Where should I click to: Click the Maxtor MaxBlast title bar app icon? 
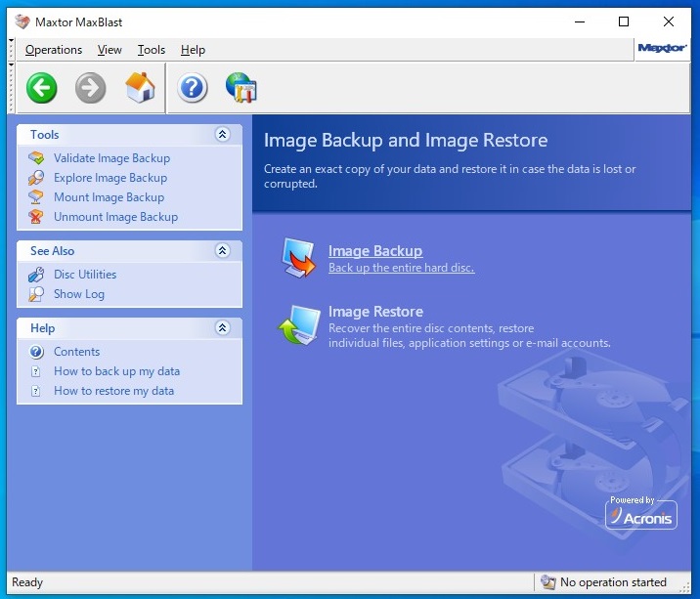coord(22,21)
